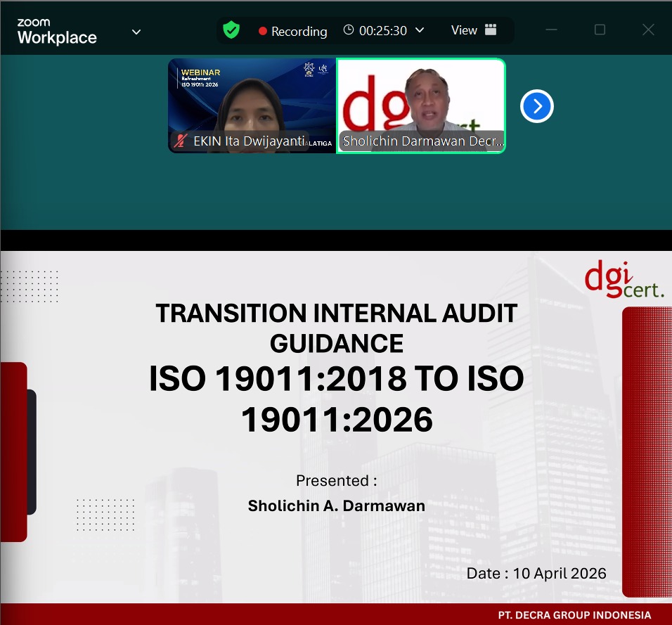Open the green encryption shield info
Viewport: 672px width, 625px height.
[x=231, y=30]
